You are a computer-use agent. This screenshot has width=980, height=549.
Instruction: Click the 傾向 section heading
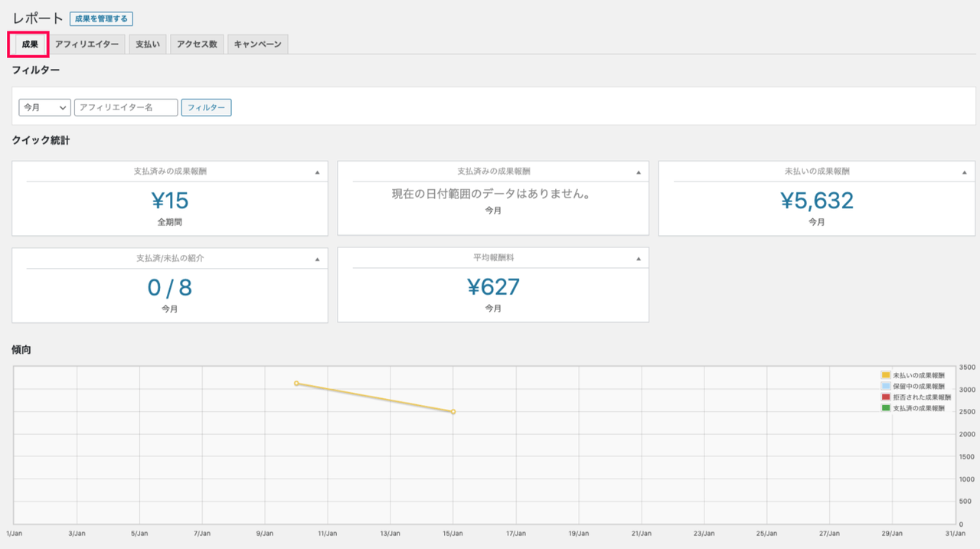click(x=21, y=349)
